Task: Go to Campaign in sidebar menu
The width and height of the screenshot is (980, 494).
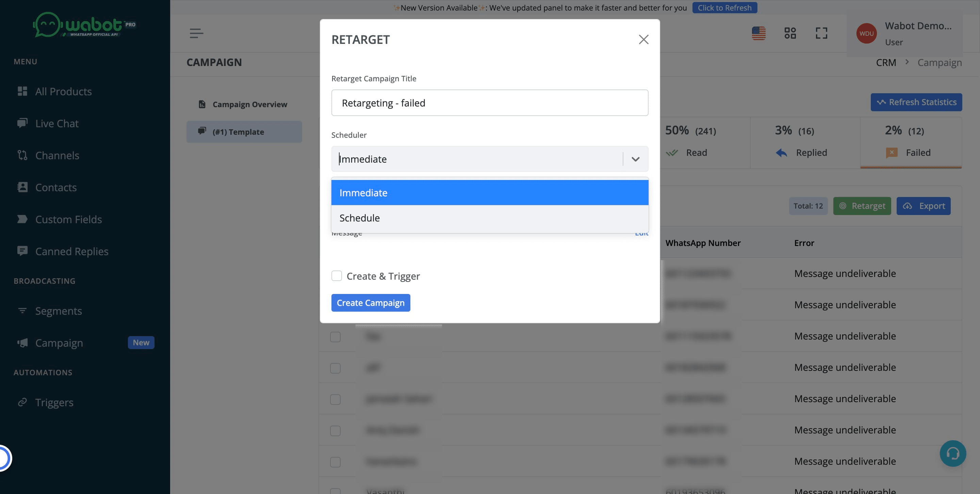Action: (x=59, y=343)
